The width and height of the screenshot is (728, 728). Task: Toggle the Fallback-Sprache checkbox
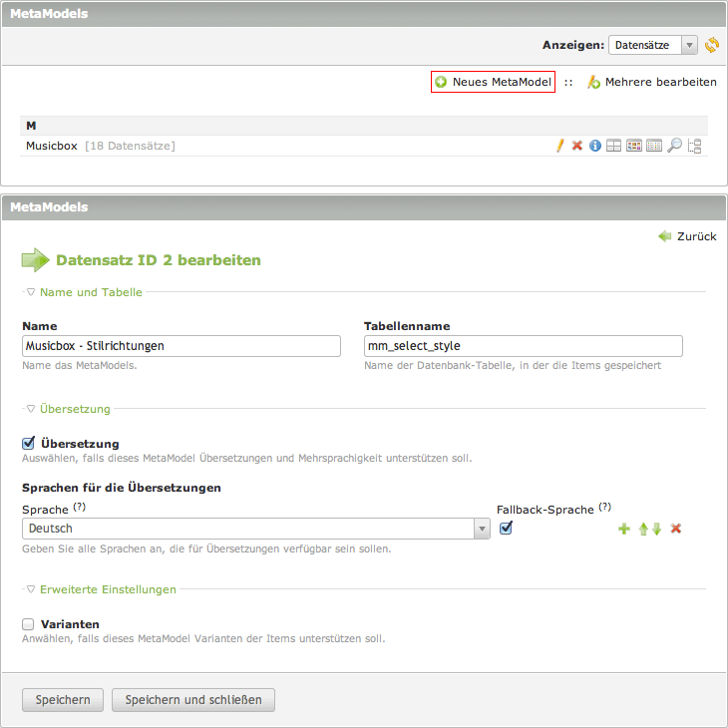(506, 528)
